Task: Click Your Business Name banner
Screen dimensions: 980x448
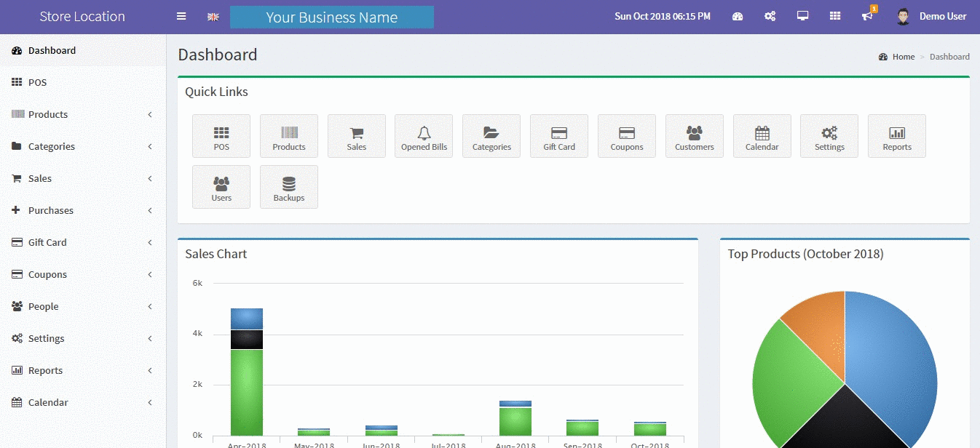Action: [x=332, y=17]
